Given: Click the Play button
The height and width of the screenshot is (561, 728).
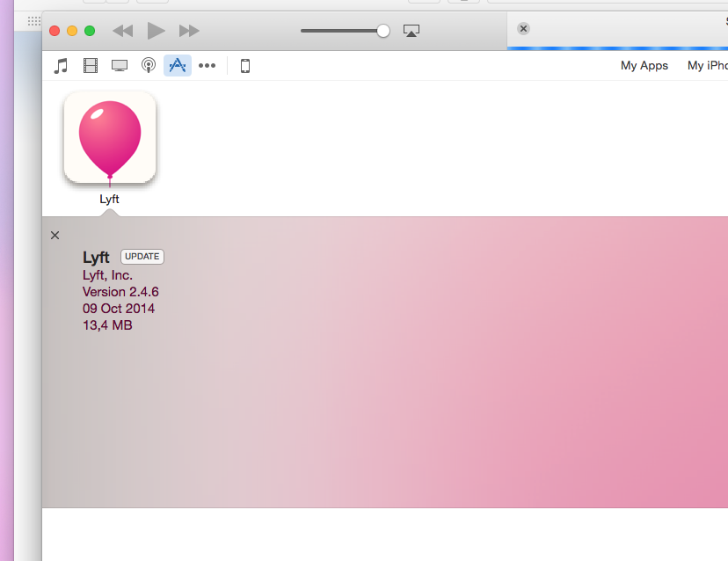Looking at the screenshot, I should (x=156, y=31).
